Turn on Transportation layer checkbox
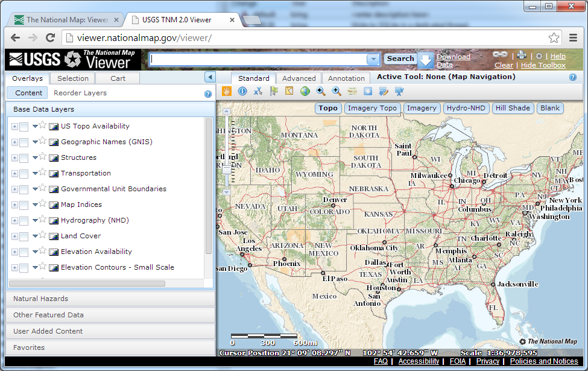This screenshot has width=588, height=371. (24, 174)
